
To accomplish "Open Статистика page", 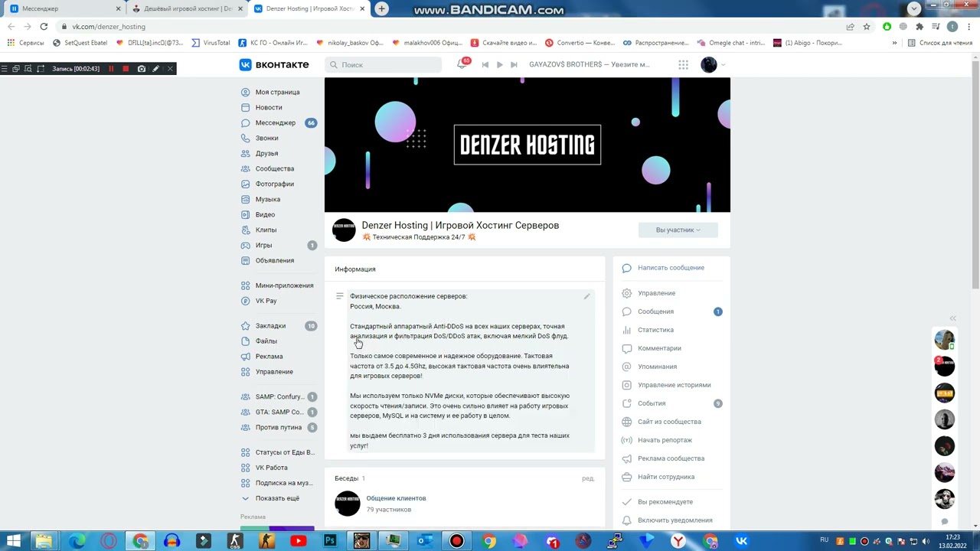I will (x=655, y=330).
